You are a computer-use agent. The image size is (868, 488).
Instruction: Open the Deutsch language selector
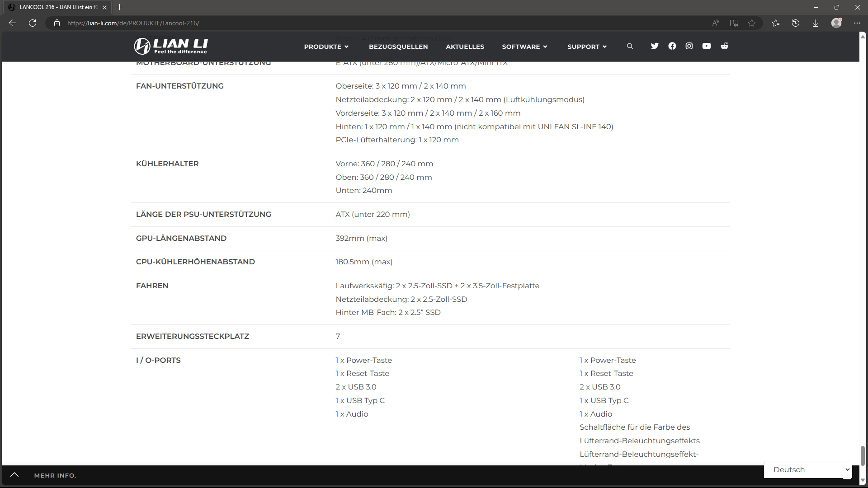click(x=808, y=469)
